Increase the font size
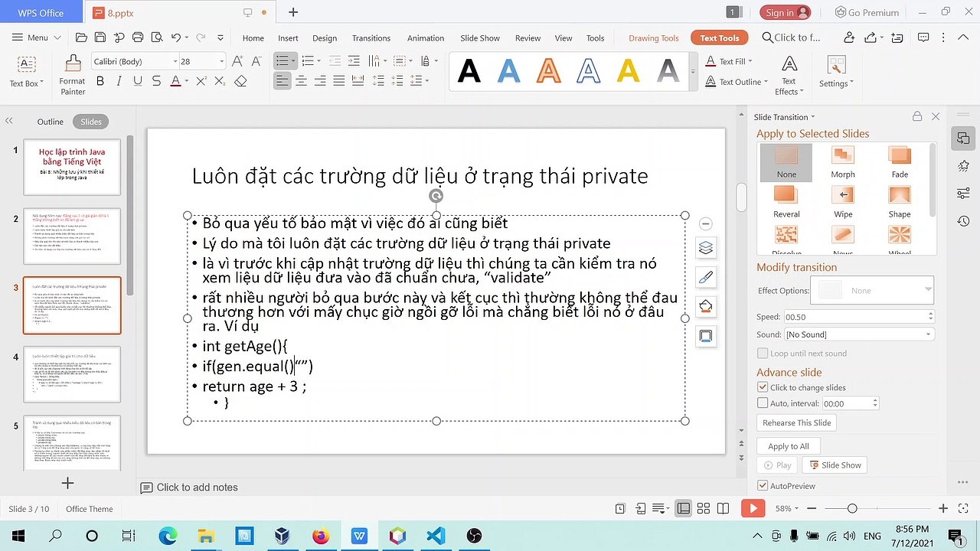The width and height of the screenshot is (980, 551). point(237,61)
